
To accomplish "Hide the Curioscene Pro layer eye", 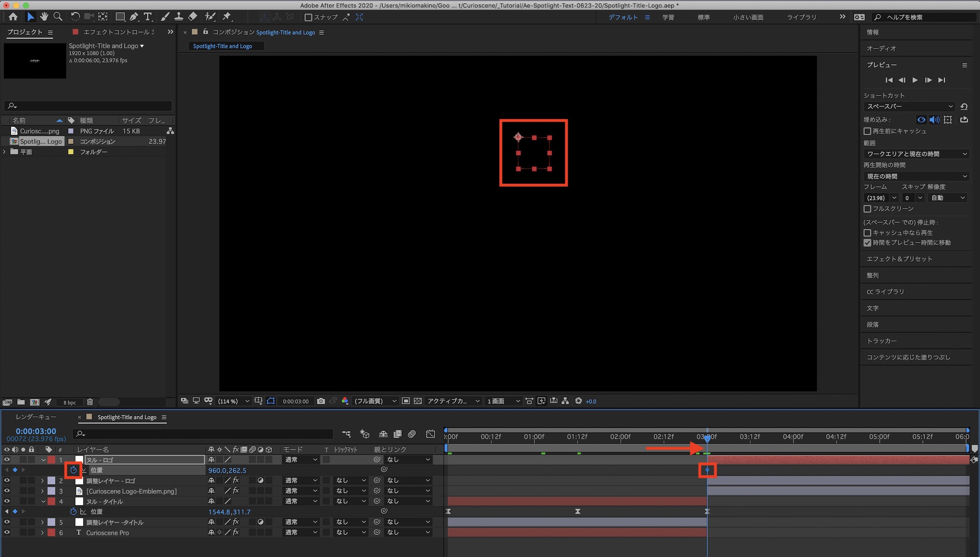I will [x=7, y=533].
